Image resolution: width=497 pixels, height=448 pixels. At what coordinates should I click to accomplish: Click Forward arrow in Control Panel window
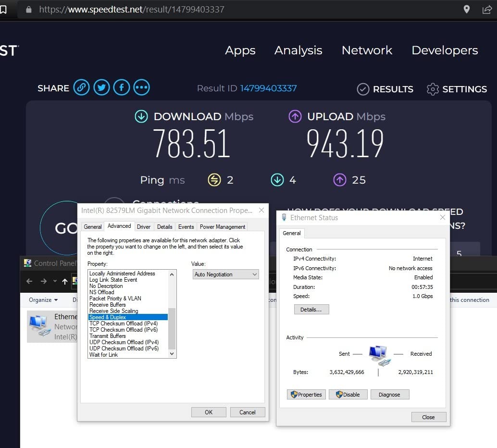coord(44,281)
